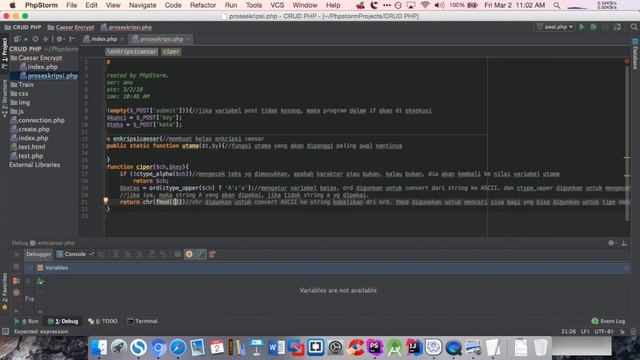Open the Terminal tool window
The width and height of the screenshot is (640, 360).
click(x=142, y=322)
